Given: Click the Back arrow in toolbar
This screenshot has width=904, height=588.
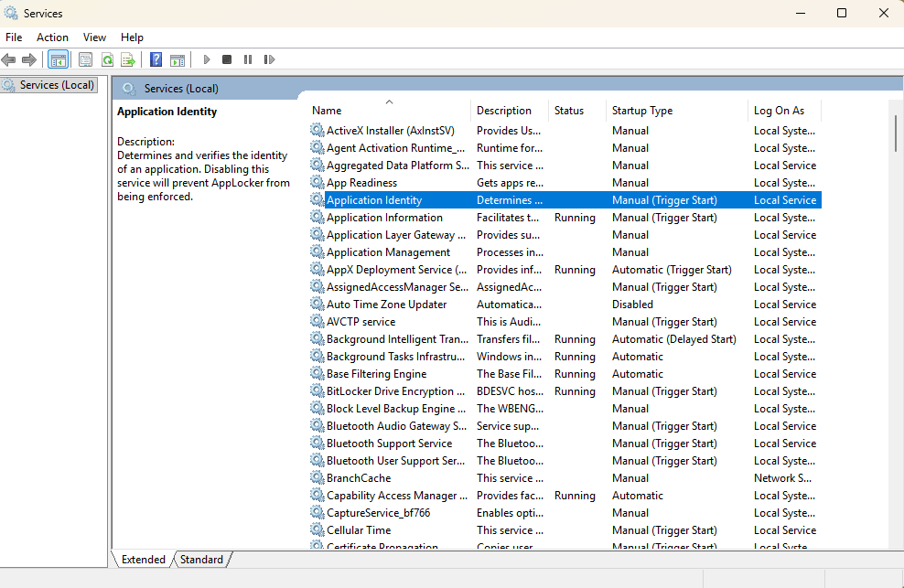Looking at the screenshot, I should 9,59.
